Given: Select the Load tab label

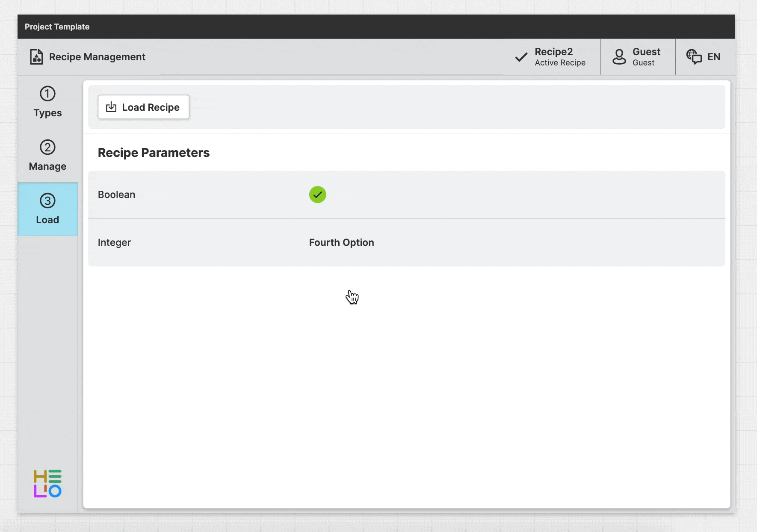Looking at the screenshot, I should 47,220.
